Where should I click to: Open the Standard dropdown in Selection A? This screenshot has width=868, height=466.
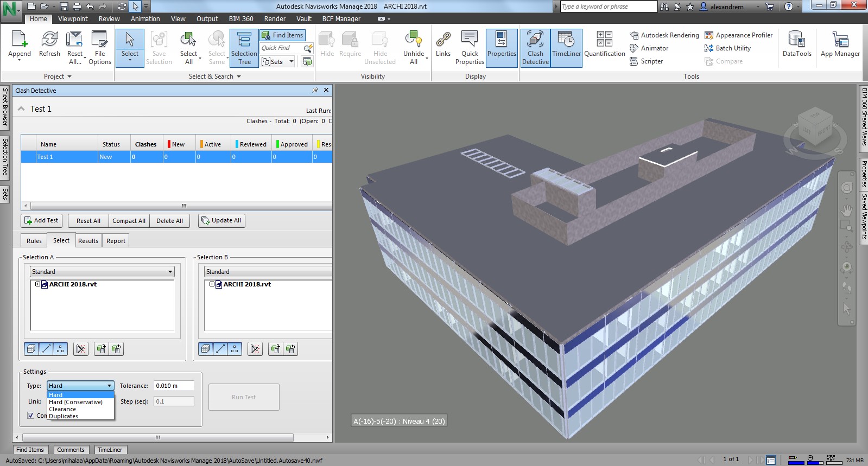102,272
